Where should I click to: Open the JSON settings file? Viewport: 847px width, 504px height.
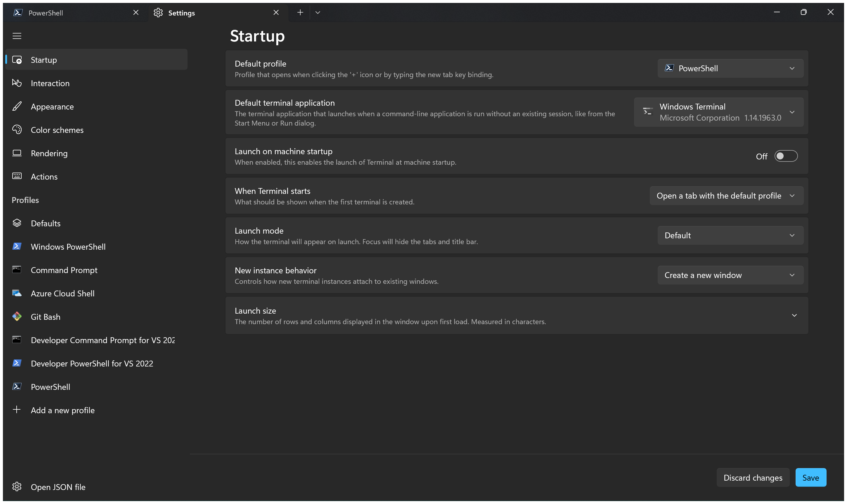[58, 487]
